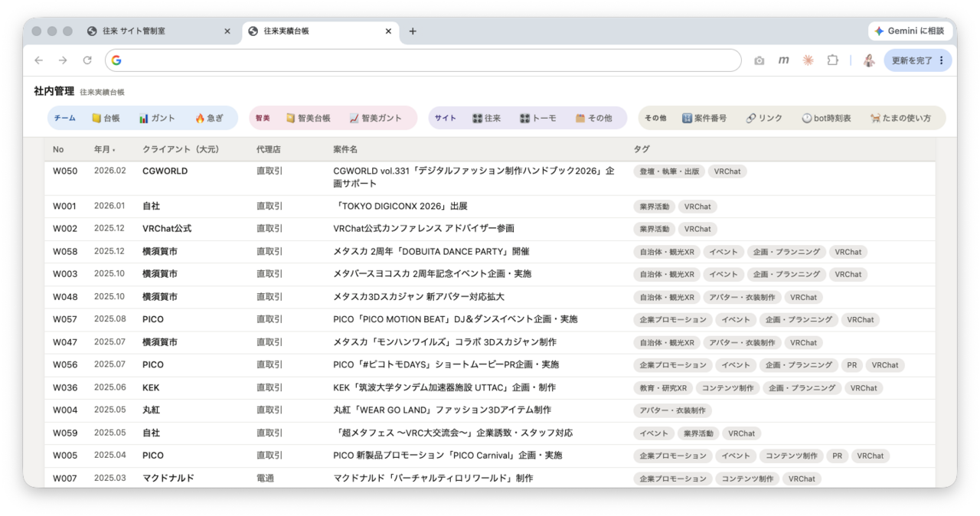Open bot時刻表 timetable link

click(x=826, y=118)
